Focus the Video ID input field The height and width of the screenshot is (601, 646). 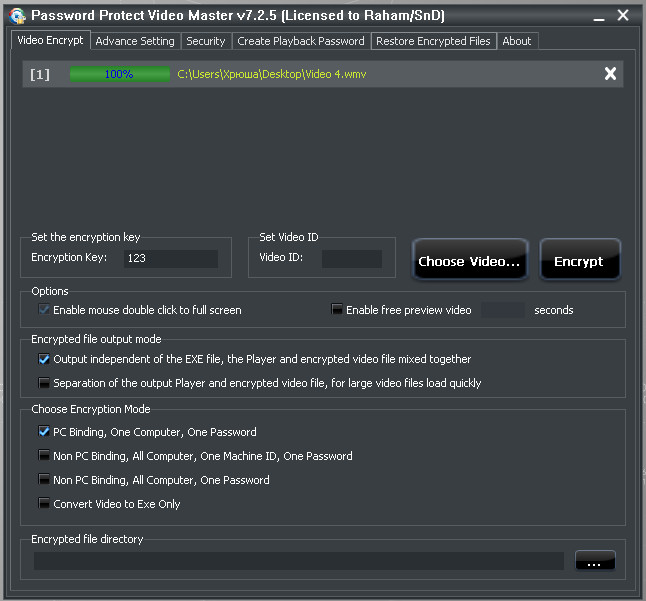[x=351, y=258]
